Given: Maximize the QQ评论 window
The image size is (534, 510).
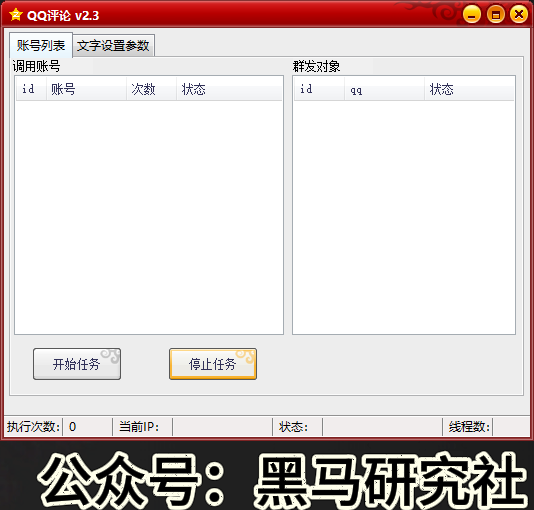Looking at the screenshot, I should [x=496, y=15].
